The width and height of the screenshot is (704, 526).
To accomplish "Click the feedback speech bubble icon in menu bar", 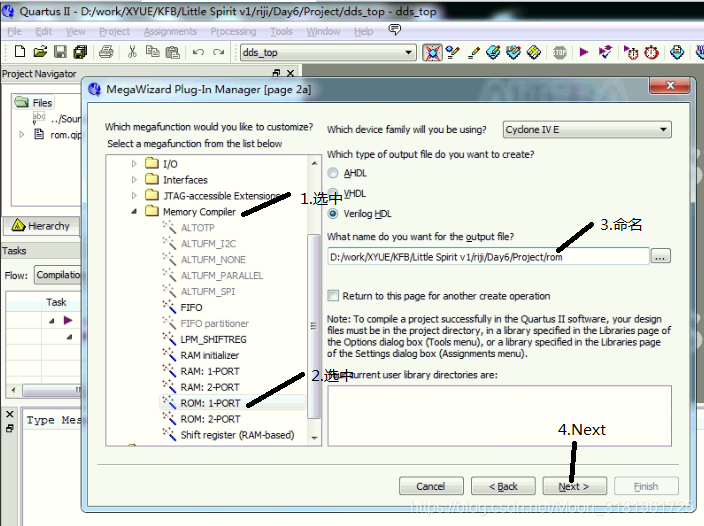I will pos(394,30).
